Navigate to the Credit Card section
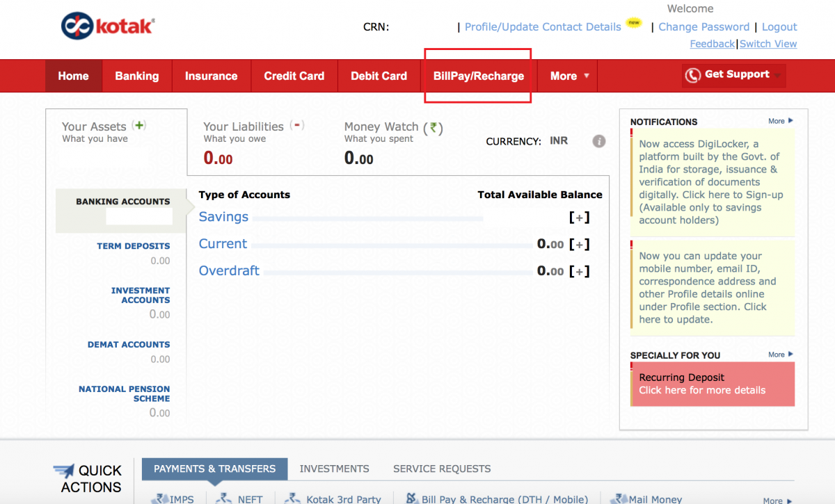Screen dimensions: 835x504 [x=294, y=76]
